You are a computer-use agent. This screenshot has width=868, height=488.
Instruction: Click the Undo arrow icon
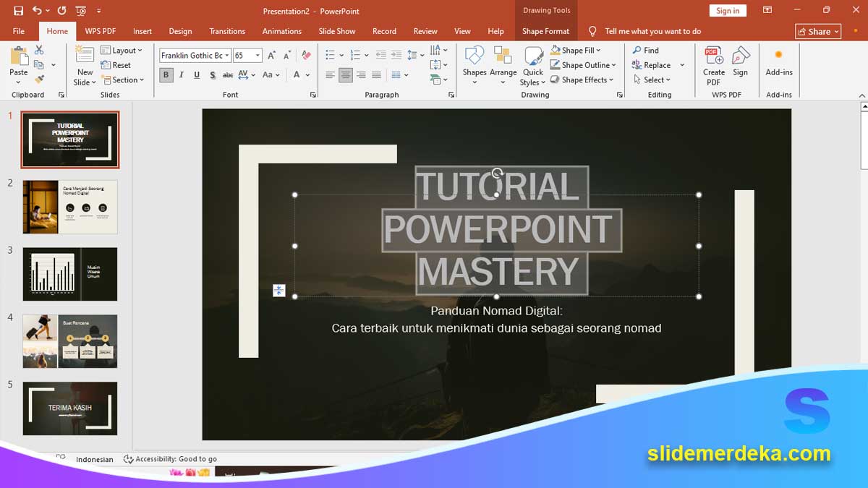tap(37, 11)
